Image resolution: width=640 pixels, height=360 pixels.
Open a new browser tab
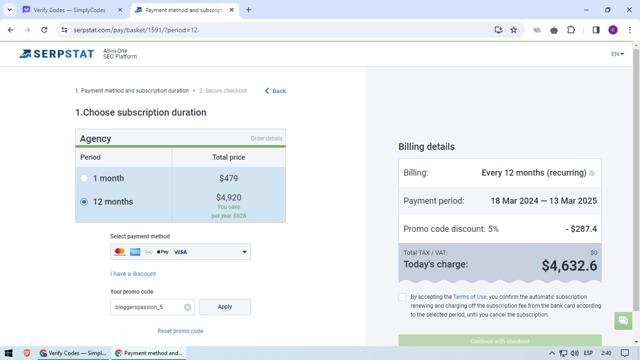click(x=248, y=10)
